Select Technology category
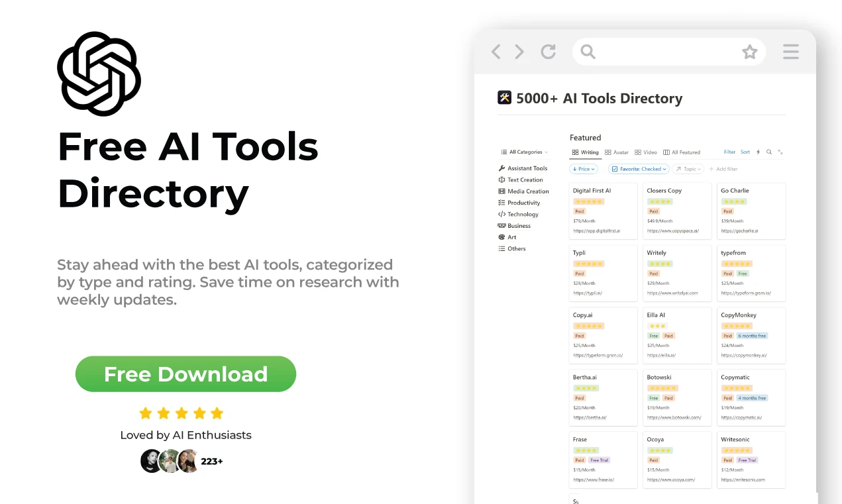Viewport: 842px width, 504px height. (x=519, y=214)
